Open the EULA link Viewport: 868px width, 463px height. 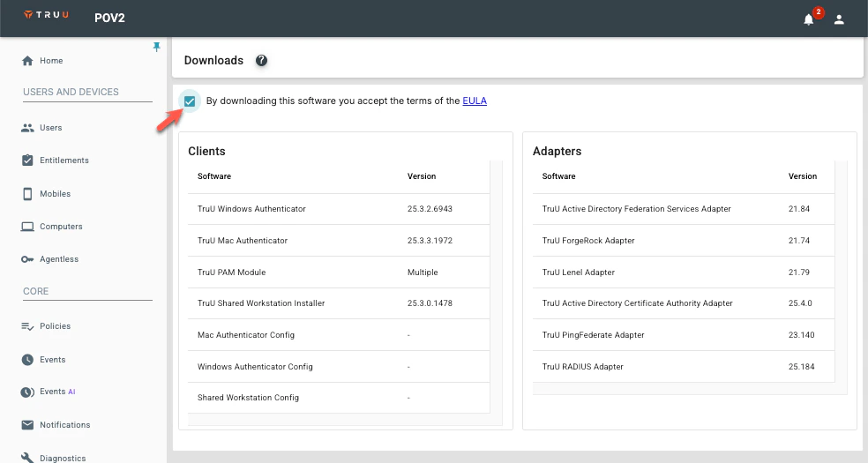tap(475, 101)
